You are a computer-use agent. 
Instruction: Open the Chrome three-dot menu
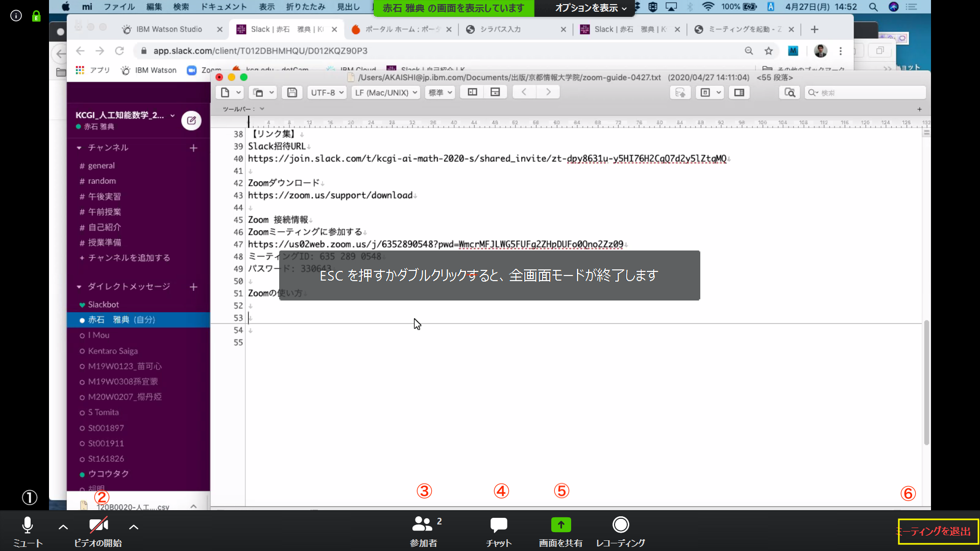[841, 51]
